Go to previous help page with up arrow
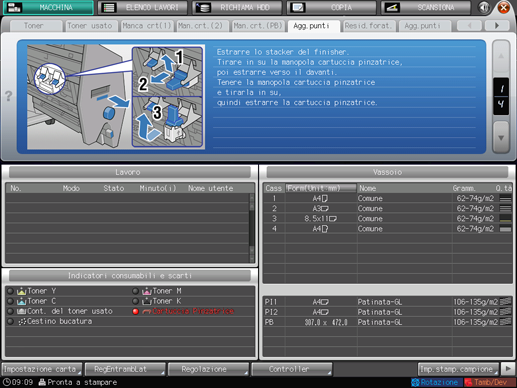Viewport: 517px width, 388px height. [x=501, y=57]
